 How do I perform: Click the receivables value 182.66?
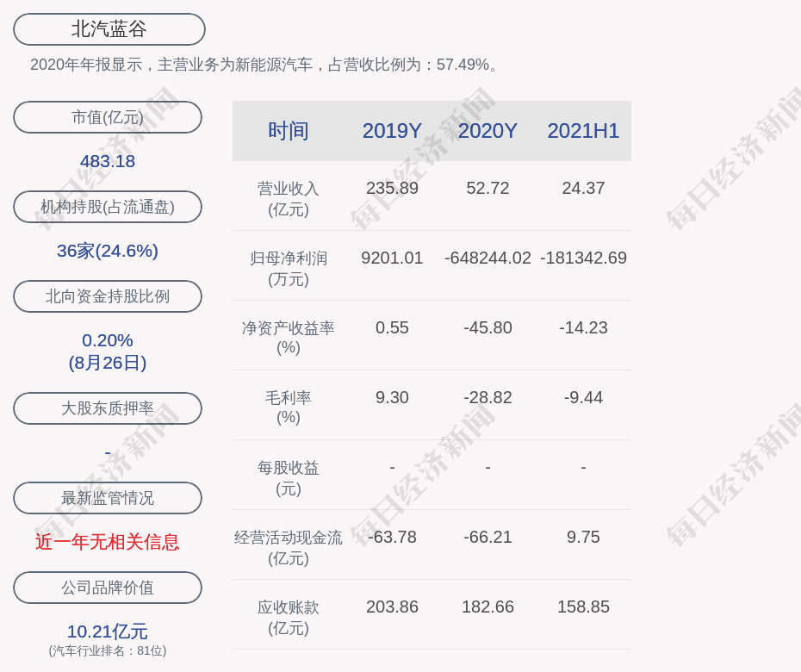(x=487, y=607)
